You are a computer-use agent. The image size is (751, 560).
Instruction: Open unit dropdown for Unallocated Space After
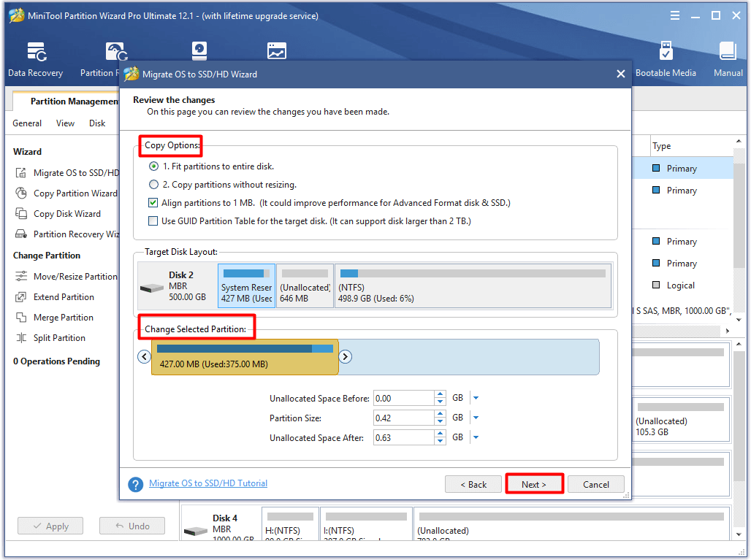coord(476,437)
